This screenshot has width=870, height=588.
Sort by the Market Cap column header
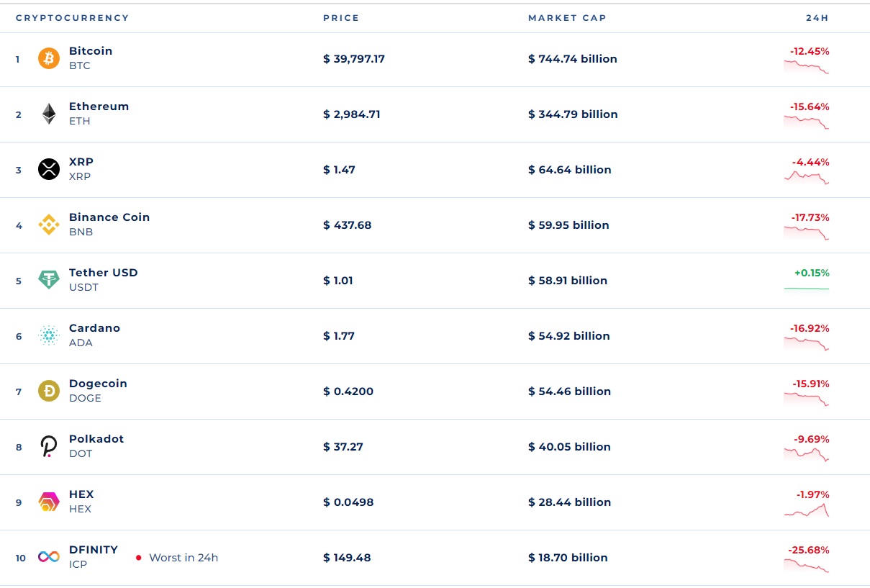pos(567,18)
